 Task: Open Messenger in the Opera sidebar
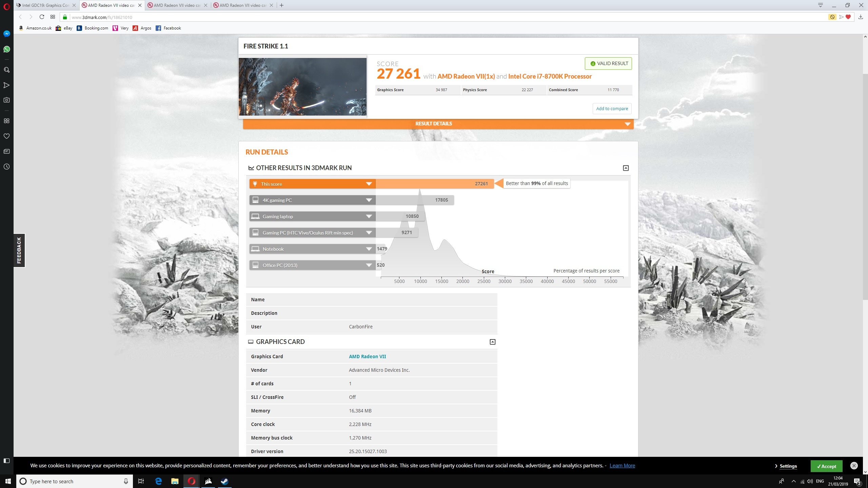point(6,34)
